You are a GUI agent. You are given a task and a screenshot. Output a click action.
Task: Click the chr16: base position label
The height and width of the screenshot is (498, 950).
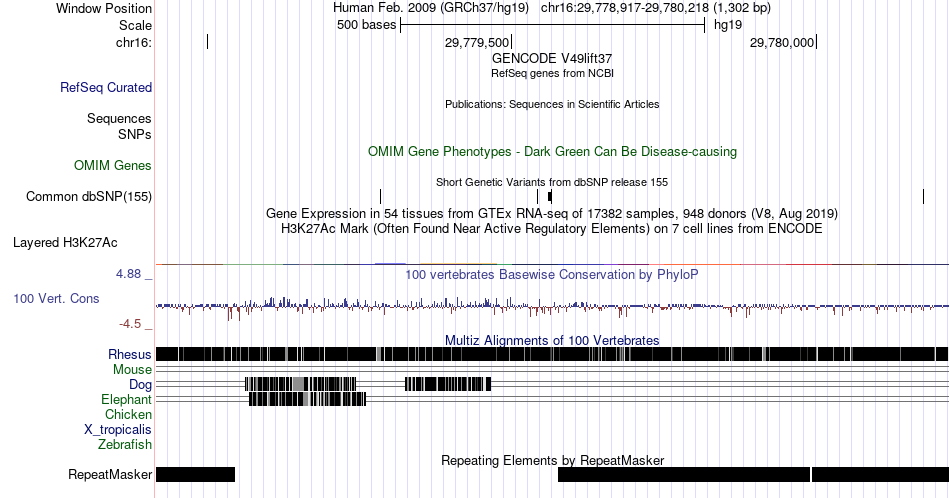(134, 42)
